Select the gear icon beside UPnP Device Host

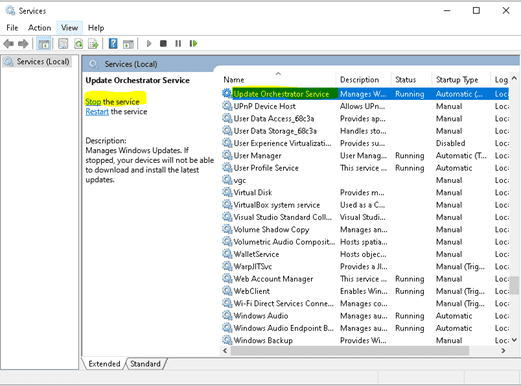pos(227,106)
